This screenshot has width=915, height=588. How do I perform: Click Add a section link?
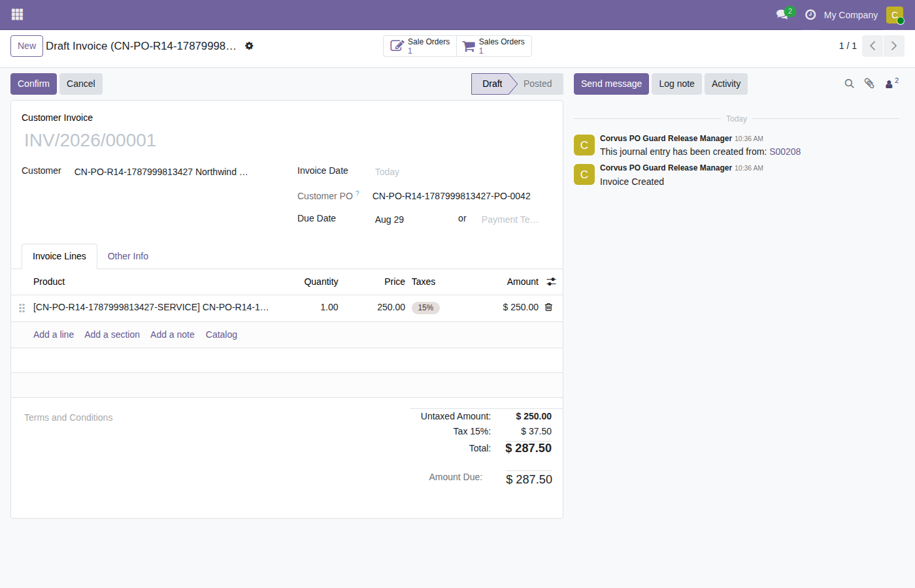112,335
